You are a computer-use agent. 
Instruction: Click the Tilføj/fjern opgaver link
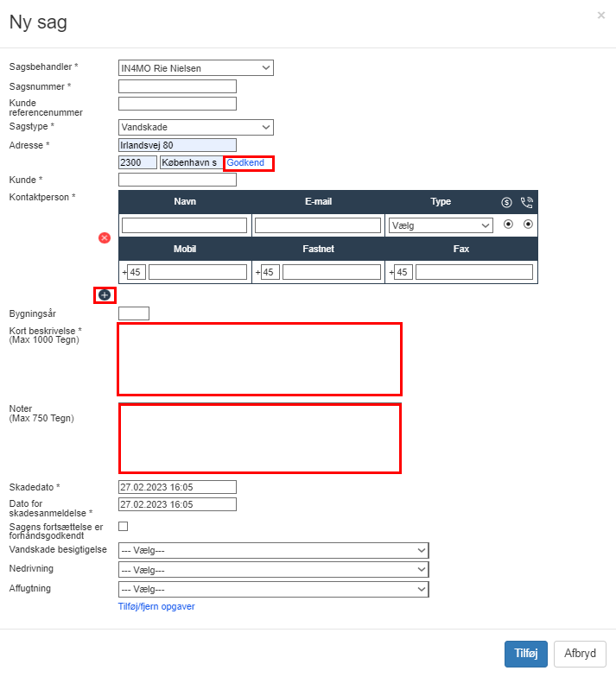(x=156, y=606)
